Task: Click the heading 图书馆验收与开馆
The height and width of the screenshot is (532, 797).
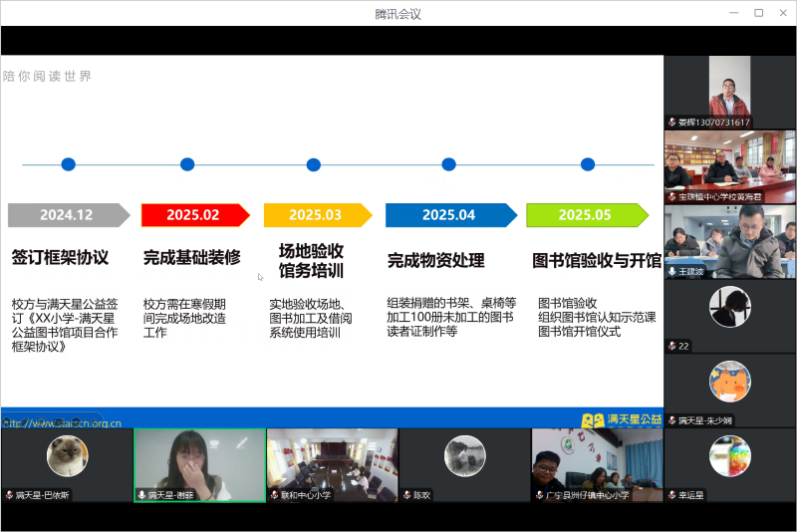Action: click(597, 261)
